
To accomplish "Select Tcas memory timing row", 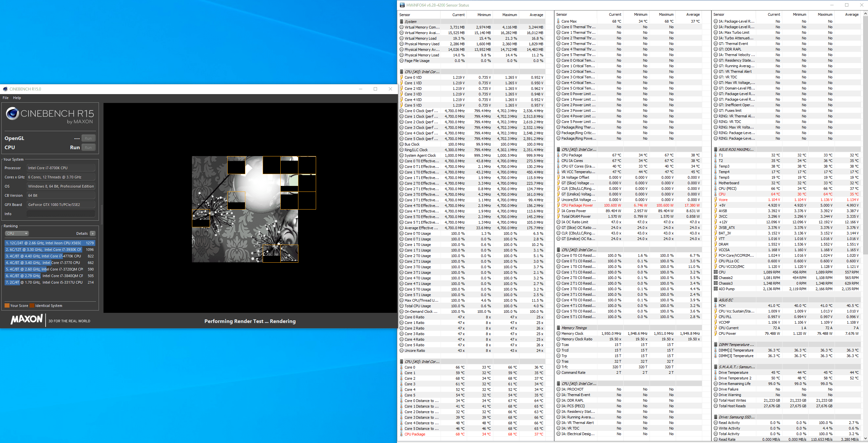I will pos(629,345).
